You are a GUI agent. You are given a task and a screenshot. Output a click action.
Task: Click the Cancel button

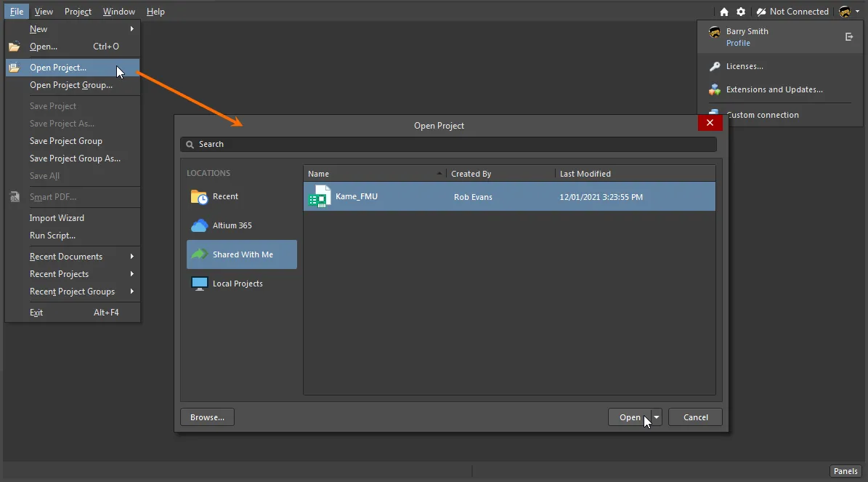pyautogui.click(x=695, y=417)
